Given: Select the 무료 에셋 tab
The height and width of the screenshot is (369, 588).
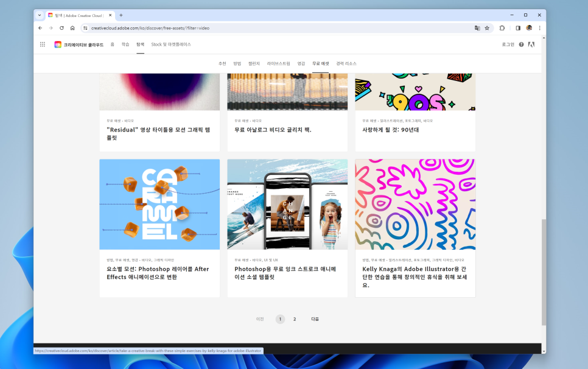Looking at the screenshot, I should (321, 63).
